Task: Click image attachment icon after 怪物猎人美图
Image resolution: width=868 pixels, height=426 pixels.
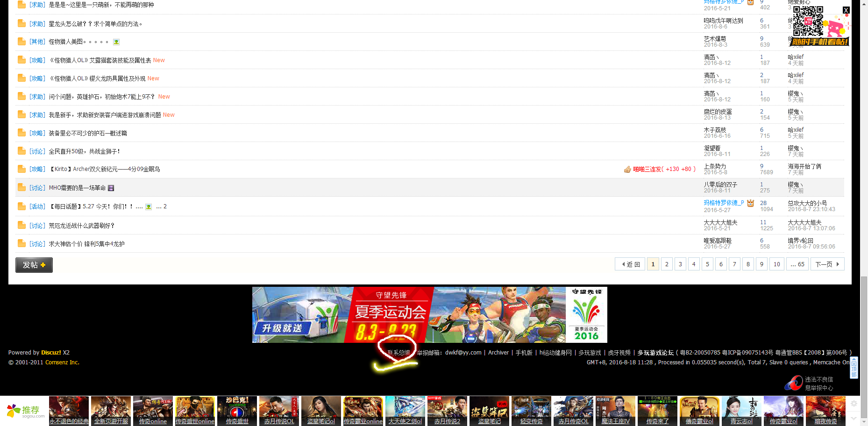Action: click(x=116, y=42)
